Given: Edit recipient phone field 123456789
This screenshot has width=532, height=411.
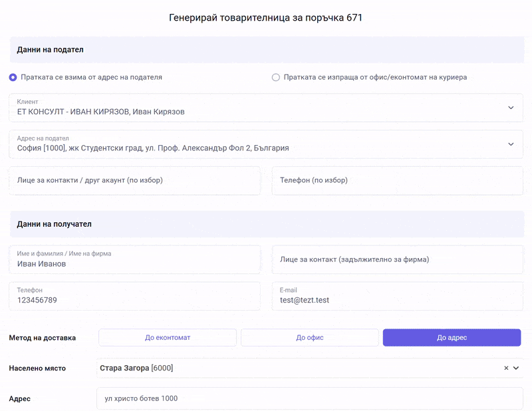Looking at the screenshot, I should click(x=135, y=296).
